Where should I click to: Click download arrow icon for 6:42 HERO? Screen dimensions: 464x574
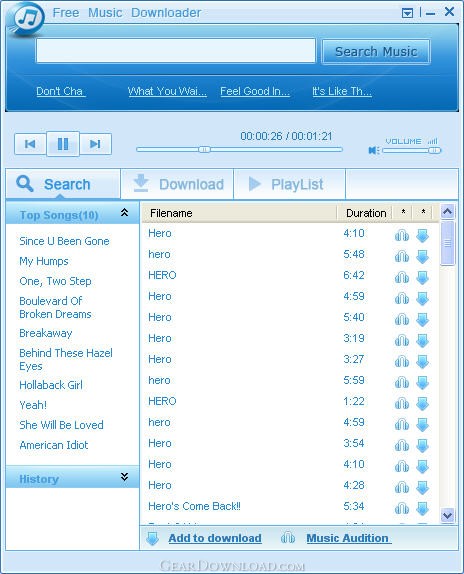pyautogui.click(x=422, y=278)
